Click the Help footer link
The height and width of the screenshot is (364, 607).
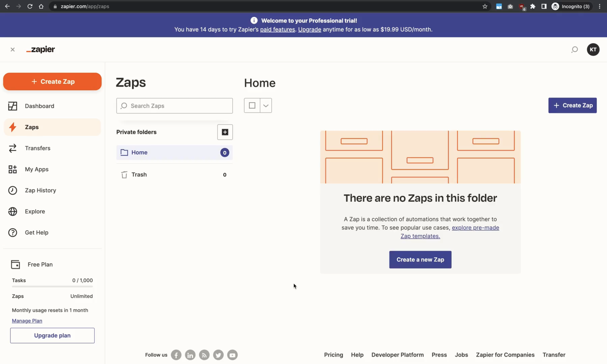pyautogui.click(x=357, y=355)
